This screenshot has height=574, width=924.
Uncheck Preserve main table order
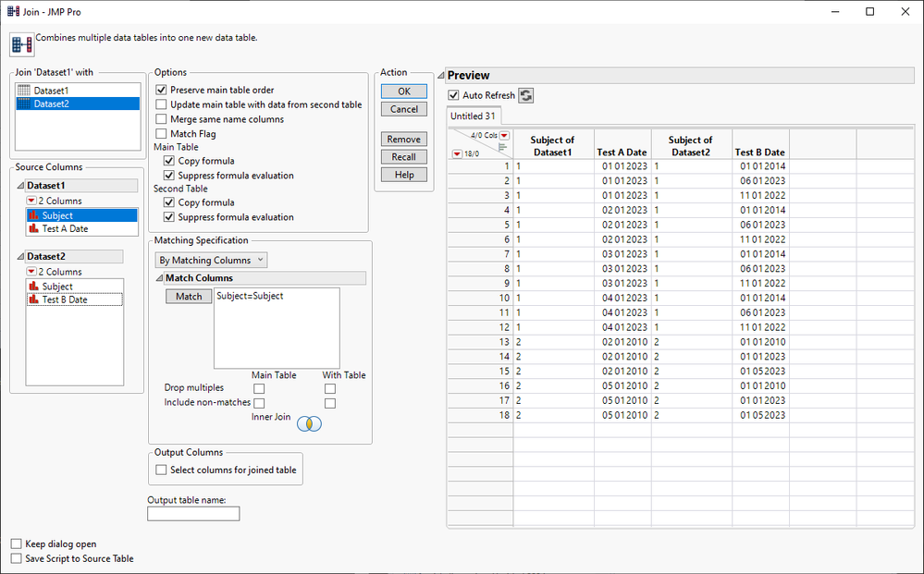162,90
